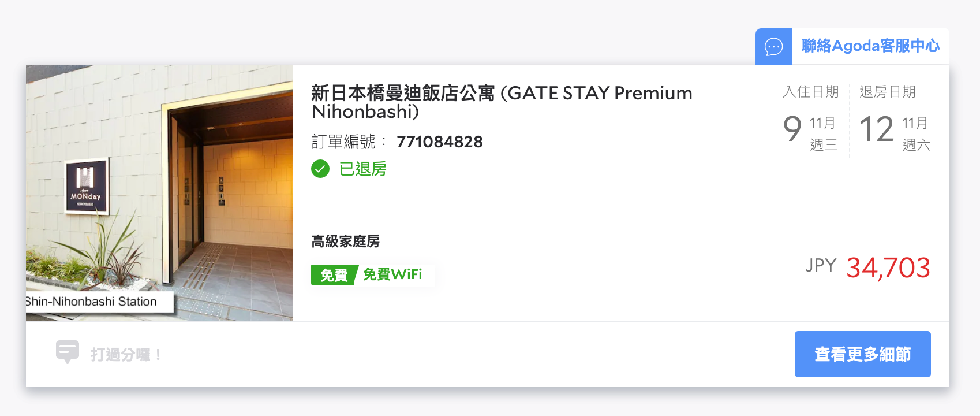This screenshot has height=416, width=980.
Task: Open 聯絡Agoda客服中心 link
Action: coord(870,46)
